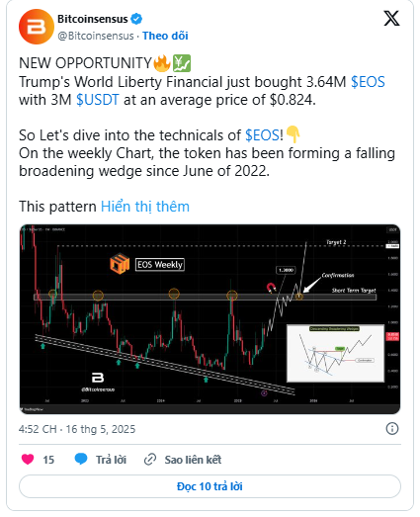Open the EOS Weekly chart image

click(x=210, y=319)
